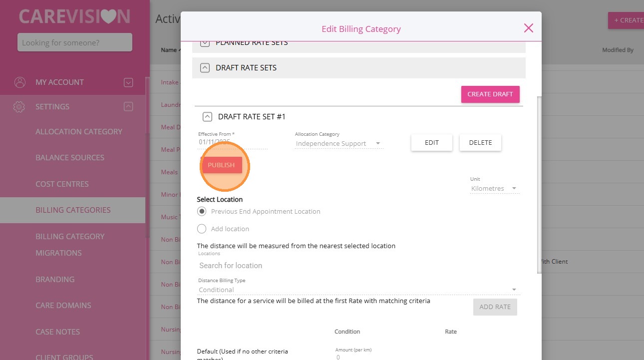The width and height of the screenshot is (644, 360).
Task: Expand the My Account menu chevron
Action: coord(128,82)
